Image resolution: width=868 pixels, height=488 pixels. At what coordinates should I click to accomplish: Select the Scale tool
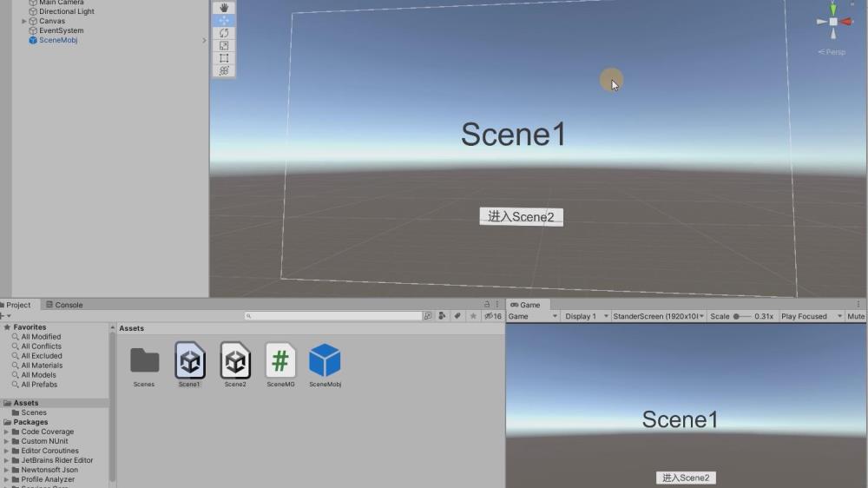pyautogui.click(x=224, y=45)
